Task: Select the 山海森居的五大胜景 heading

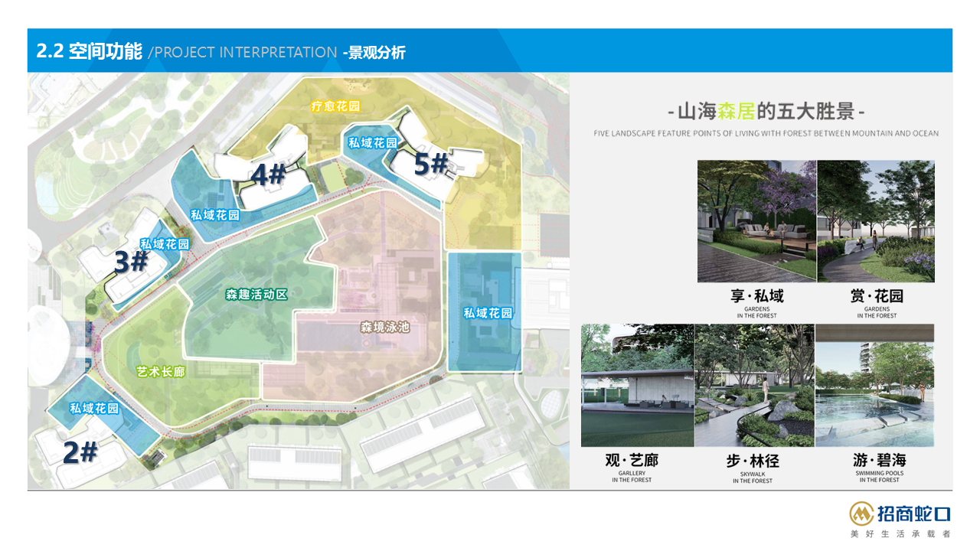Action: (x=766, y=112)
